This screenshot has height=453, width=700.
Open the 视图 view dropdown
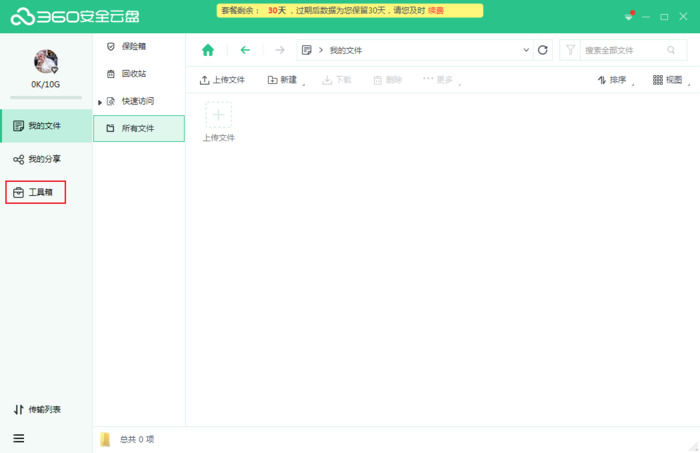click(x=672, y=80)
